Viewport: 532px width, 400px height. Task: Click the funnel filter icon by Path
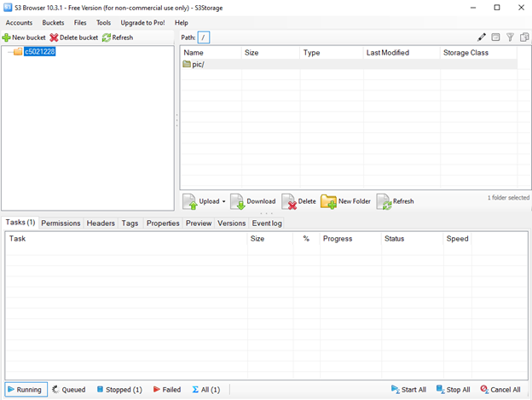tap(510, 38)
